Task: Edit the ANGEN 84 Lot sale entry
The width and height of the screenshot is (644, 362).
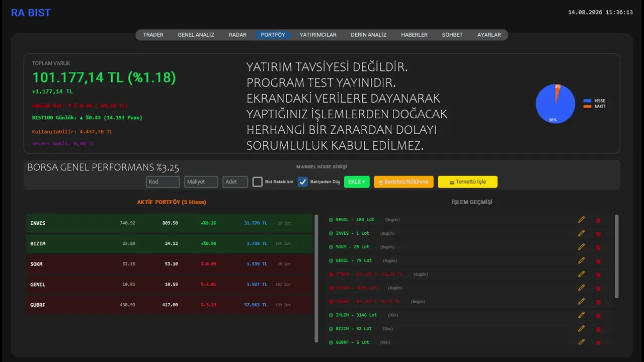Action: (582, 301)
